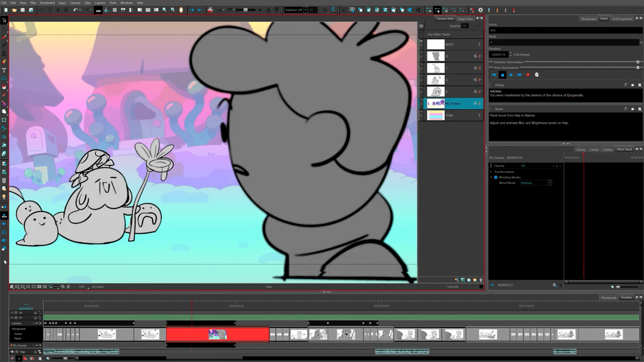
Task: Open the Storyboard menu
Action: coord(47,3)
